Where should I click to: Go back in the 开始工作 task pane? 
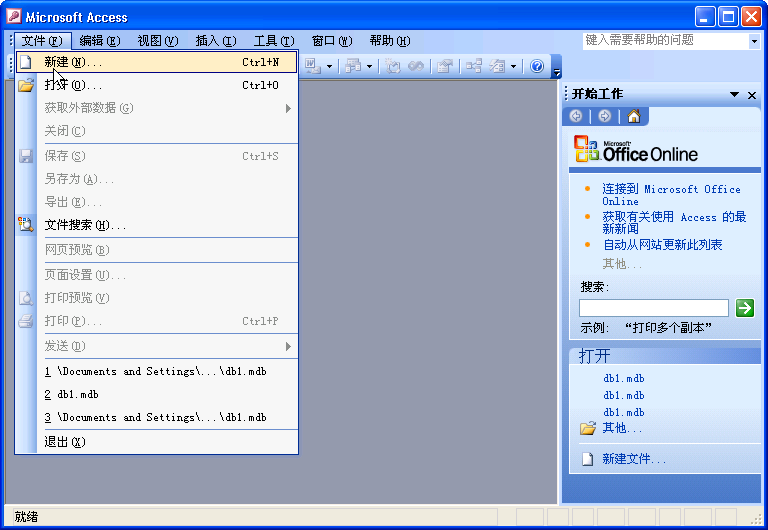576,116
